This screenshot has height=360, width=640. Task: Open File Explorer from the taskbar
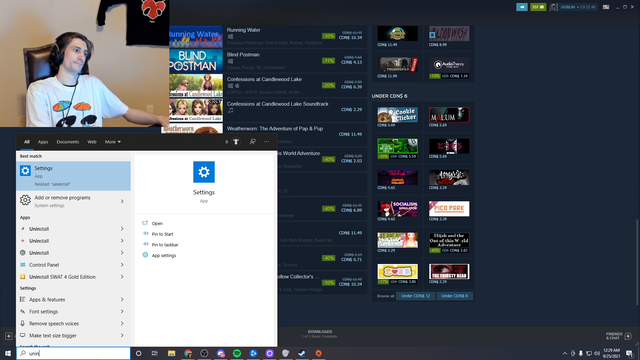point(171,353)
